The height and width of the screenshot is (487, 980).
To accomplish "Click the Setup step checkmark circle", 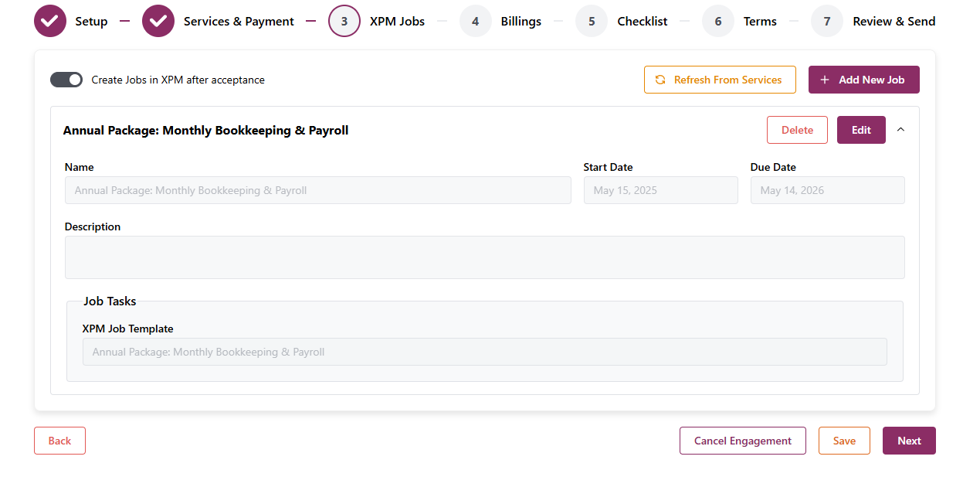I will tap(50, 21).
